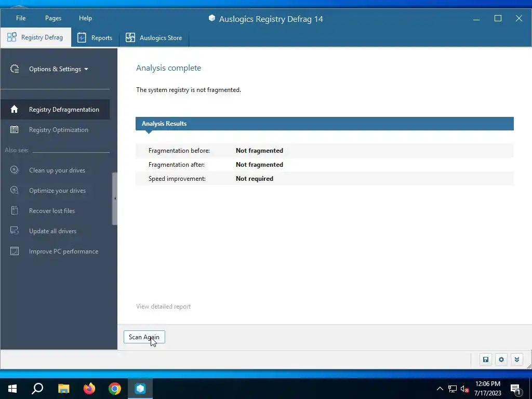
Task: Click 'Not fragmented' value for Fragmentation after
Action: 259,165
